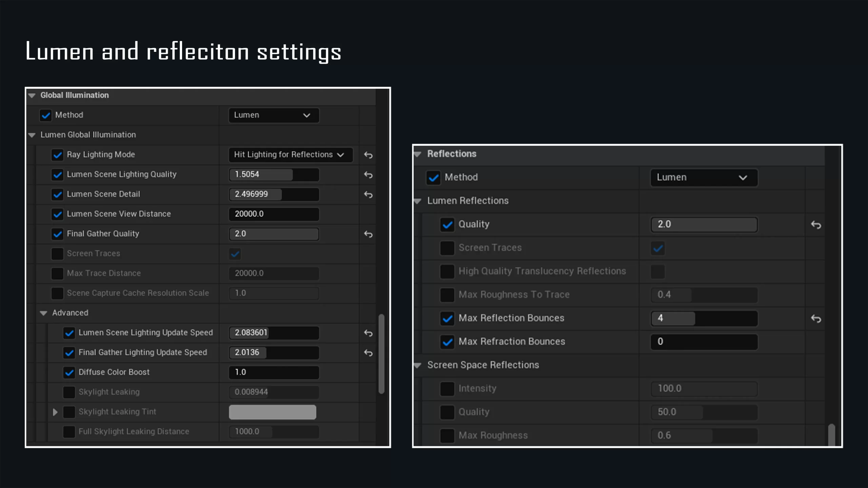Enable Full Skylight Leaking Distance override

click(x=69, y=432)
